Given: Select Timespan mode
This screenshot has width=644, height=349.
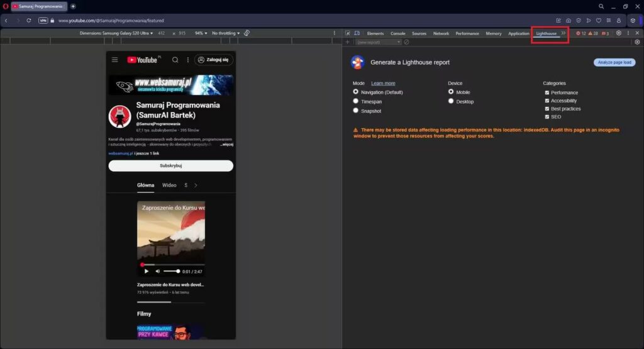Looking at the screenshot, I should [x=356, y=101].
